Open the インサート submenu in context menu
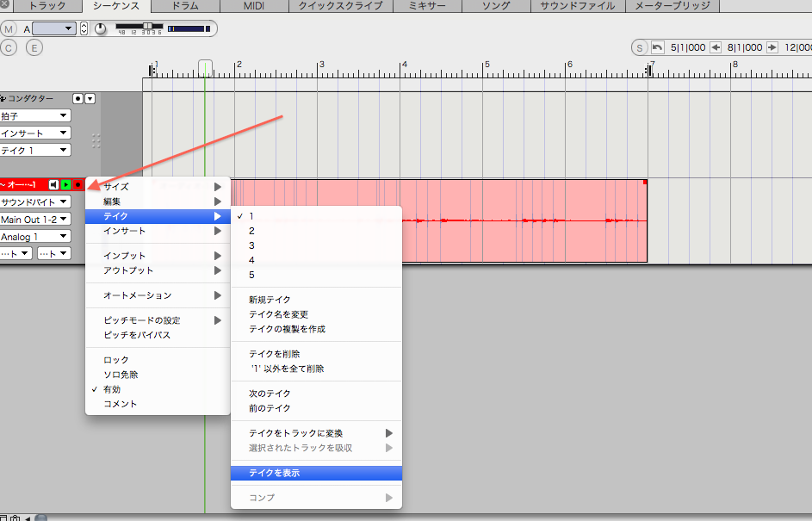The image size is (812, 521). point(158,231)
